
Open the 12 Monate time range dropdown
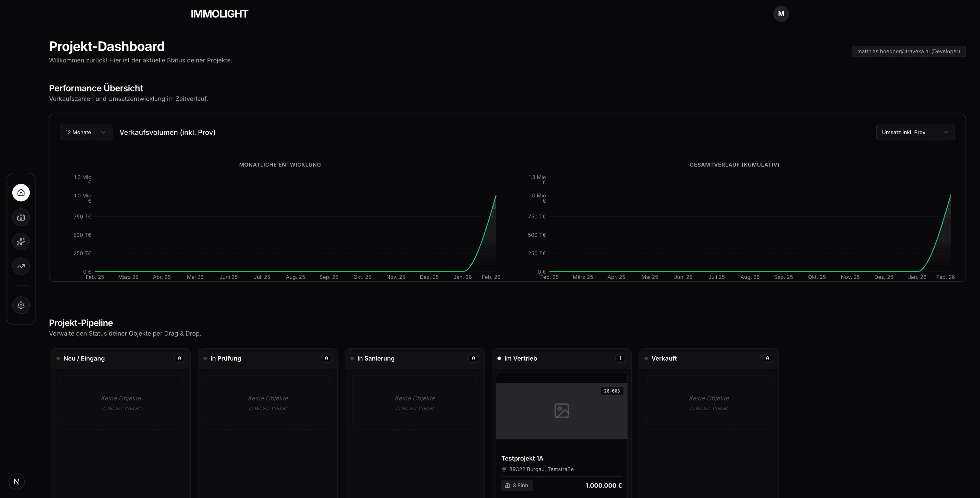click(x=85, y=132)
